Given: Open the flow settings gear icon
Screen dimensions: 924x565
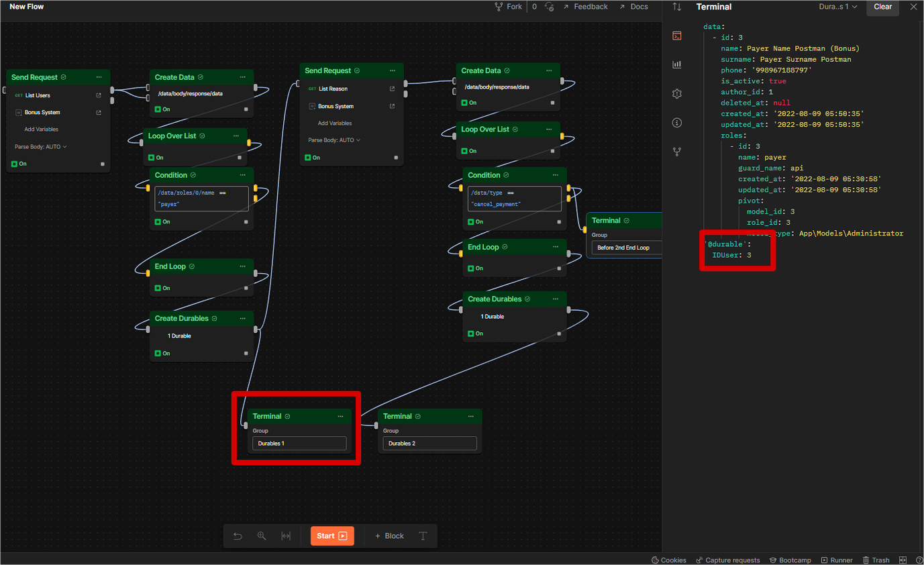Looking at the screenshot, I should pyautogui.click(x=677, y=94).
